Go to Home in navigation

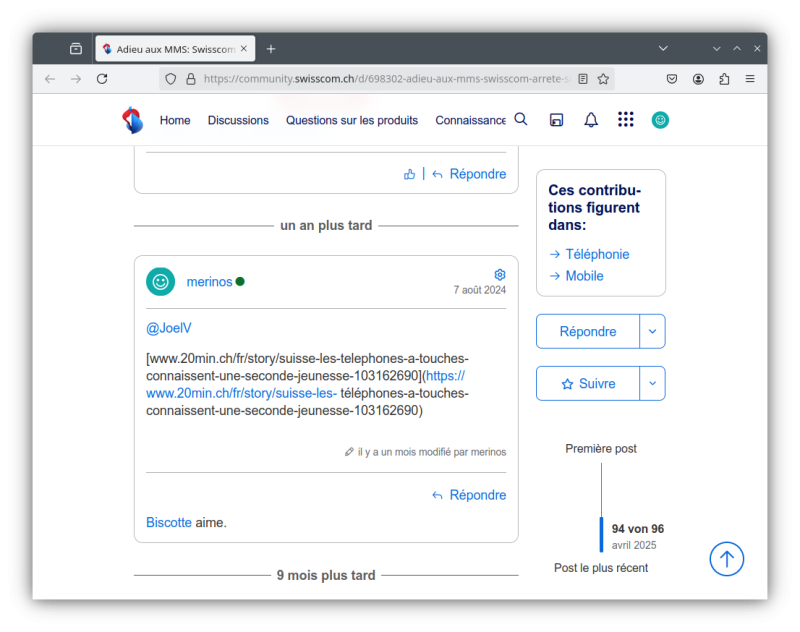coord(175,120)
